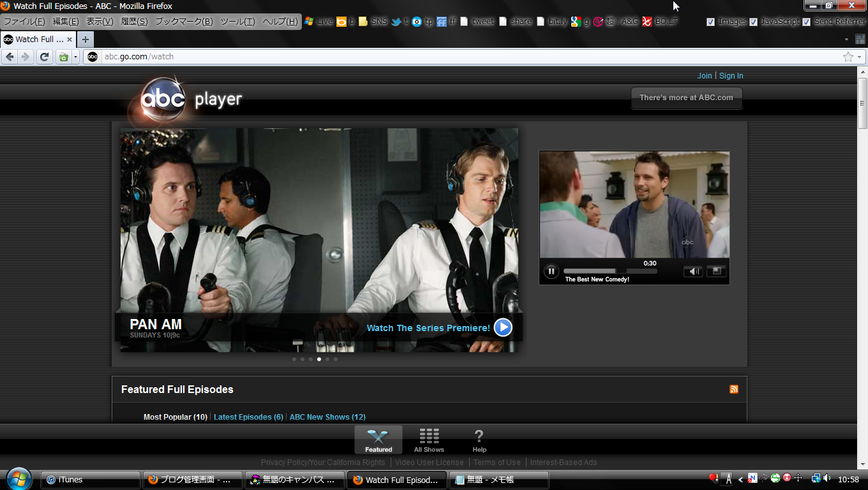Screen dimensions: 868x490
Task: Click the Join link
Action: [x=705, y=76]
